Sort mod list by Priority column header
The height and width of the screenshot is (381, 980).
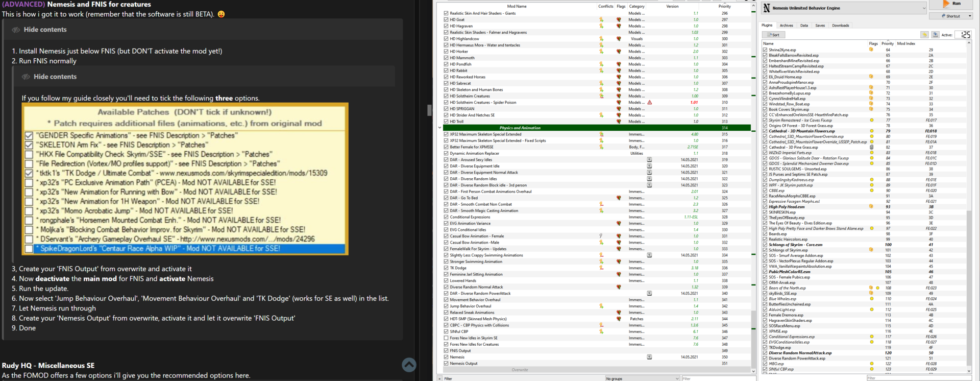(x=724, y=6)
